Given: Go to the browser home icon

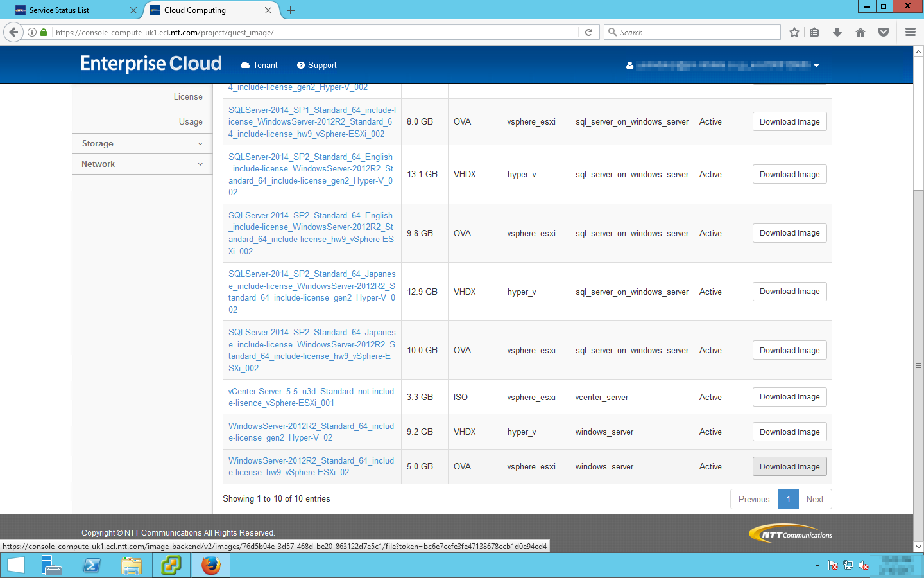Looking at the screenshot, I should pos(860,32).
